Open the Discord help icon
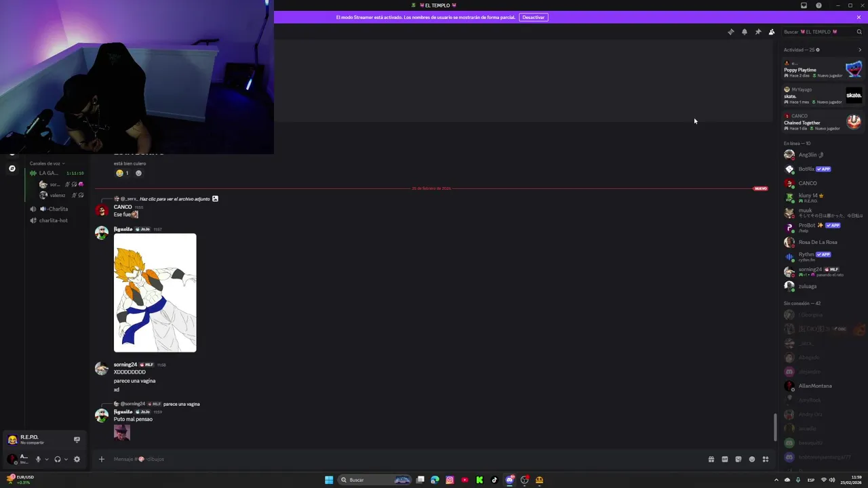Viewport: 868px width, 488px height. pos(818,5)
